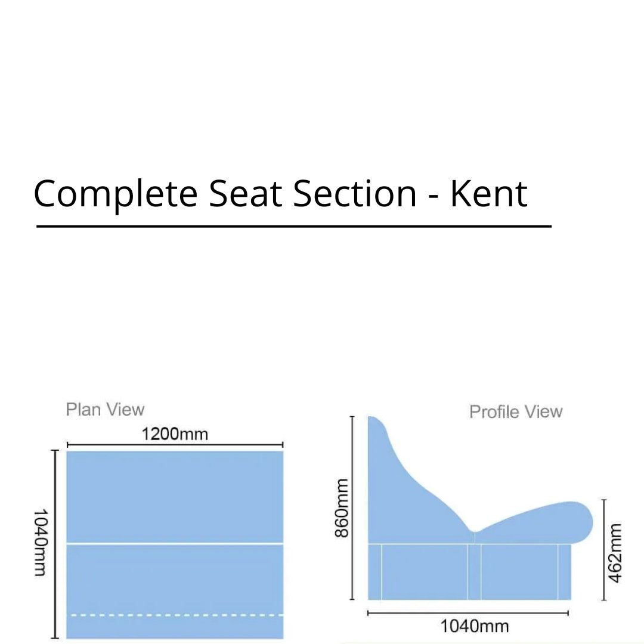Click the black underline beneath the title

click(x=293, y=227)
